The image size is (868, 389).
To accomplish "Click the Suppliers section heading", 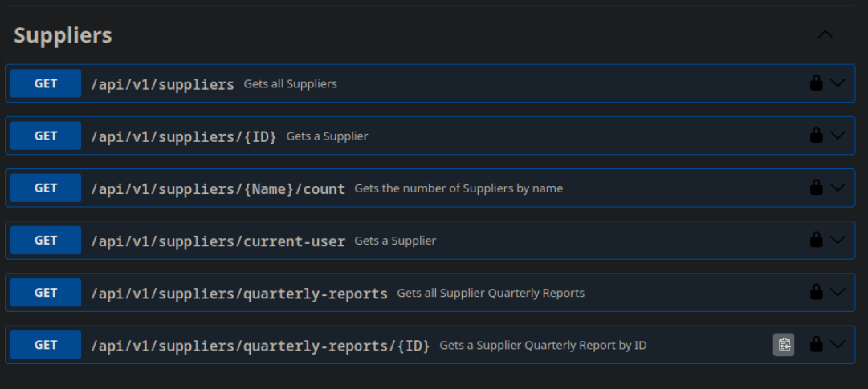I will [63, 35].
